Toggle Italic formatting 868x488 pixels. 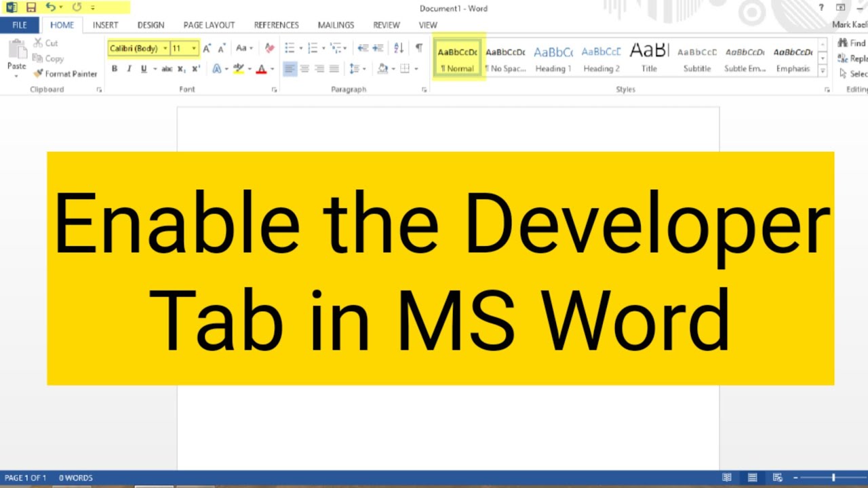coord(129,68)
